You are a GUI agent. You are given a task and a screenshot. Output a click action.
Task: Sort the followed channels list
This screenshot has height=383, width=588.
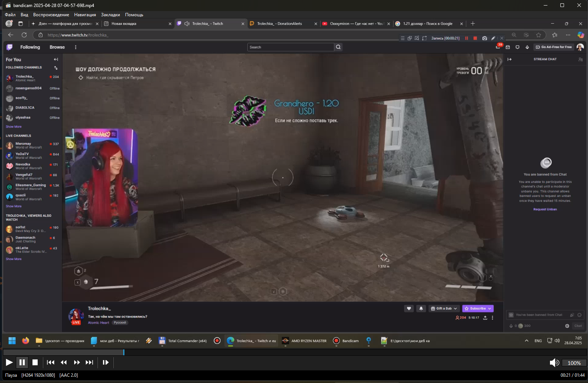tap(56, 68)
